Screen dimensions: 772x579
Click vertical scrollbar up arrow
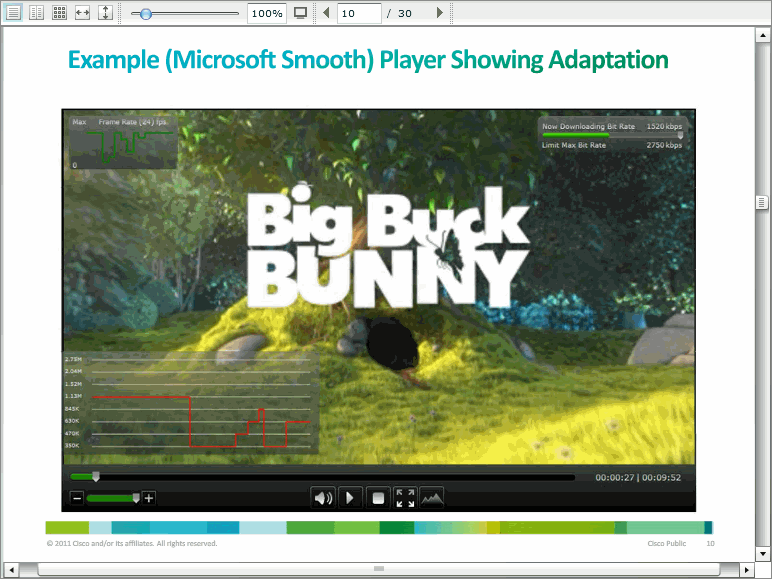pyautogui.click(x=762, y=35)
